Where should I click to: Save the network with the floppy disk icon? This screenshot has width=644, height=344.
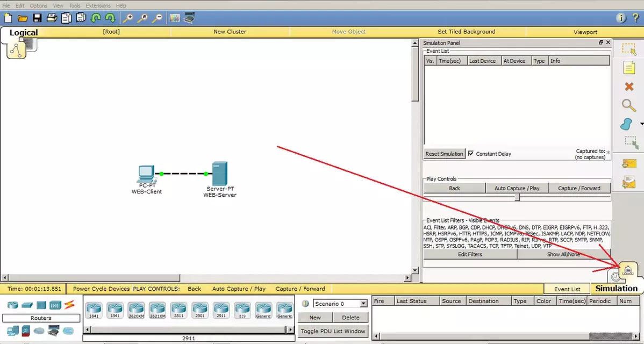[x=37, y=18]
